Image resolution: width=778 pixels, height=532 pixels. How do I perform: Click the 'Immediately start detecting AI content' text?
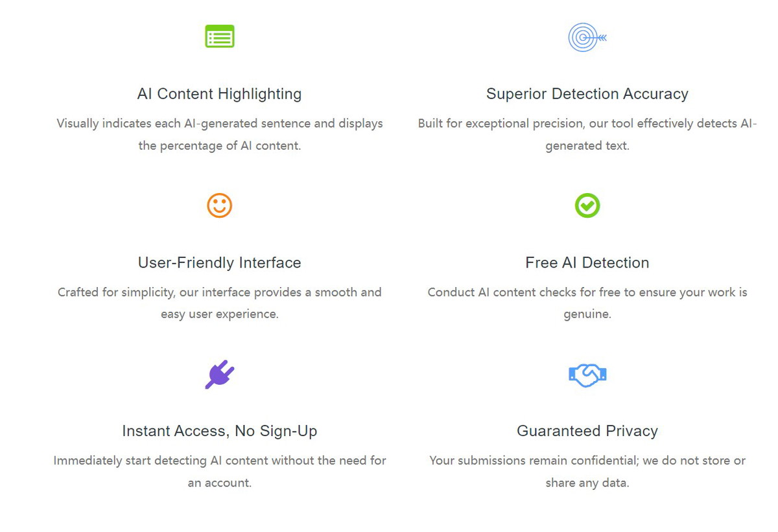click(220, 472)
